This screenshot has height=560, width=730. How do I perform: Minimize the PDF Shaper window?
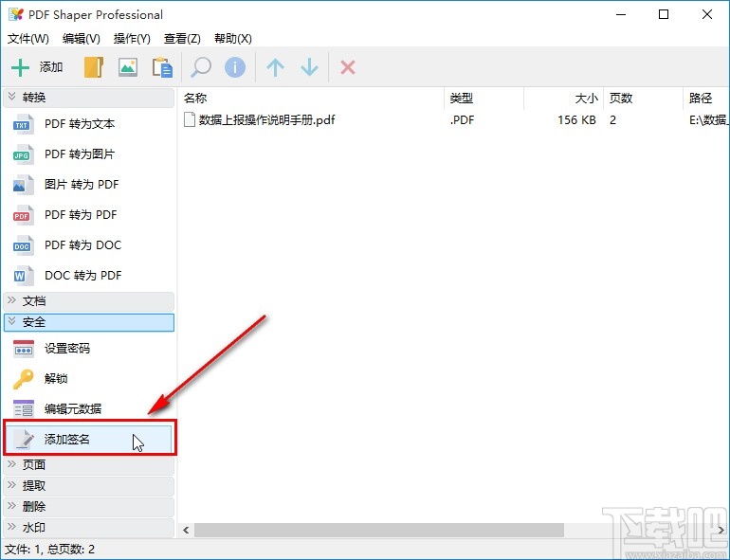point(621,14)
